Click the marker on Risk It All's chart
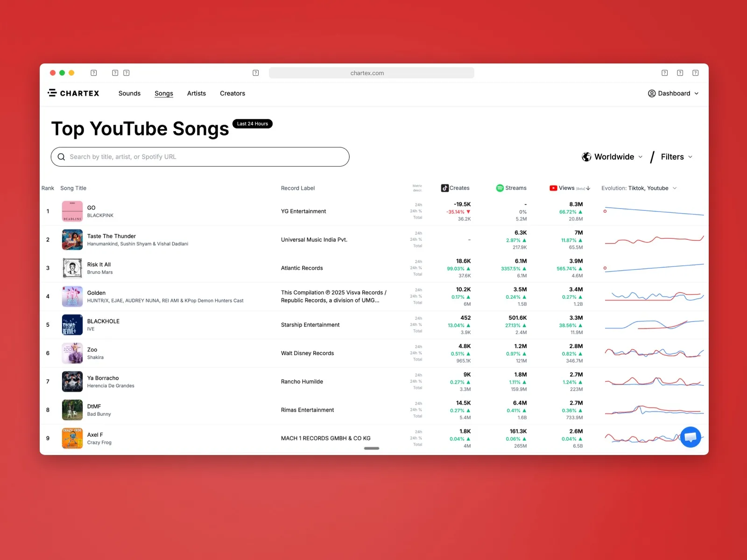Viewport: 747px width, 560px height. click(605, 268)
